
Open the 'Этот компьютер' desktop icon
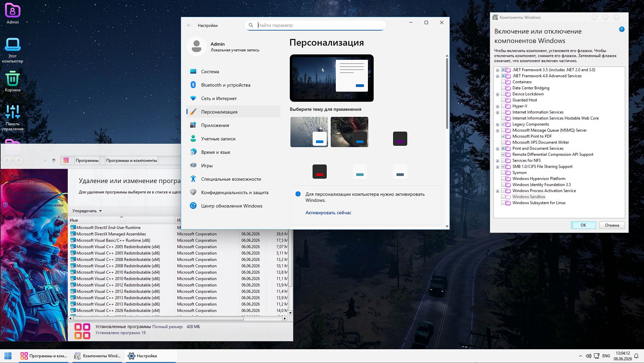(13, 50)
